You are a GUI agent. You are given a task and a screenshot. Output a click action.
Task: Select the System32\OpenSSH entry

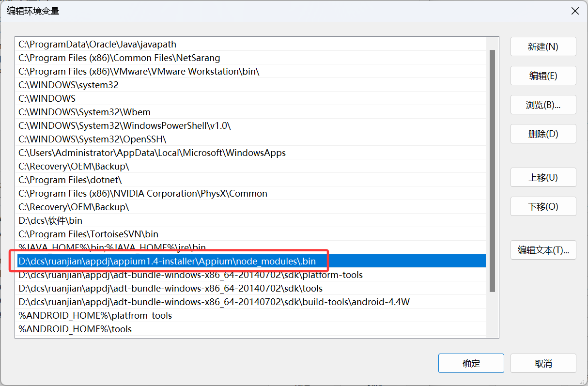tap(250, 139)
